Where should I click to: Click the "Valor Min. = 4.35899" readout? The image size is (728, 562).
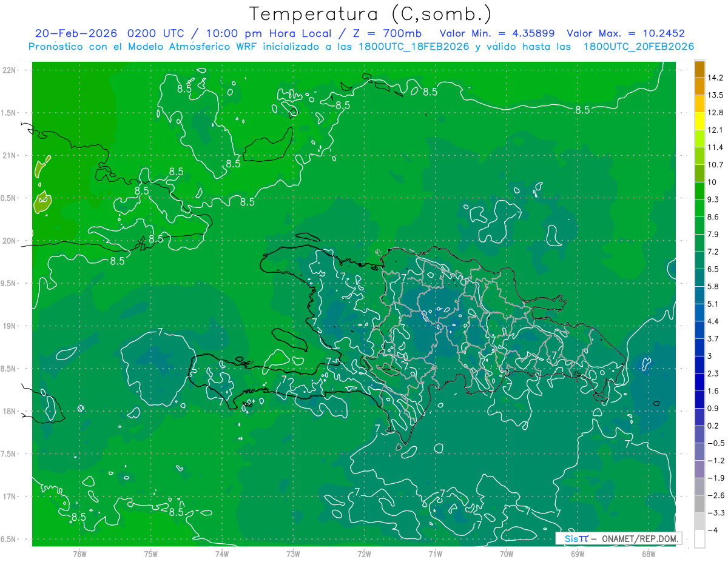click(x=499, y=33)
